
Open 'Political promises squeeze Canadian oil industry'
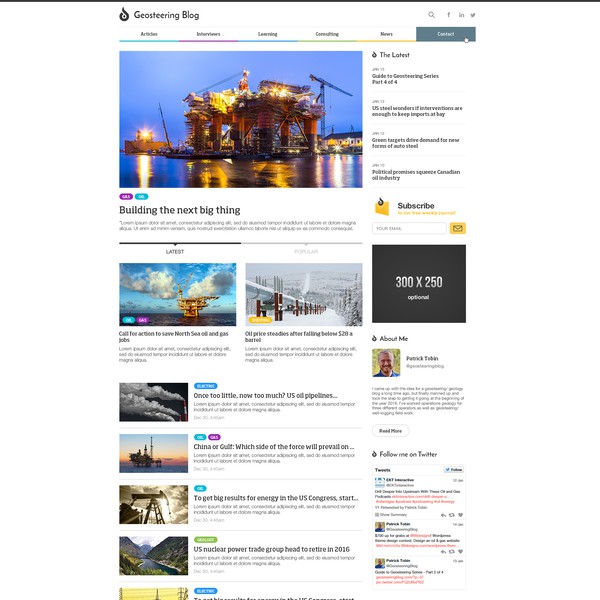tap(416, 175)
